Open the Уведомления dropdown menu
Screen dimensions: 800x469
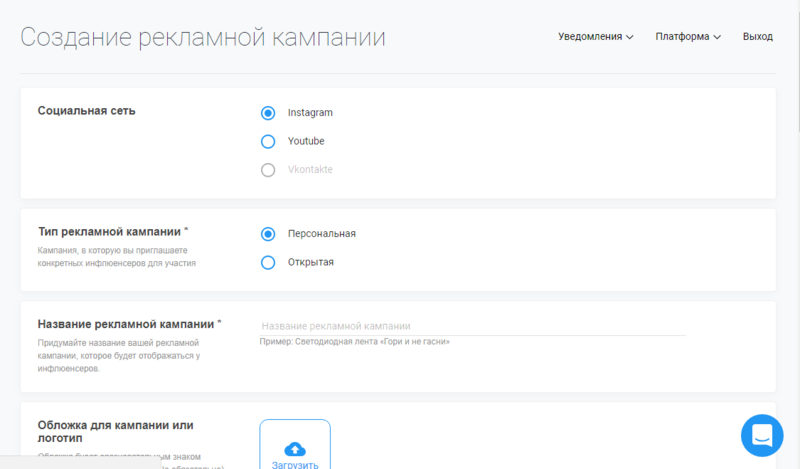pos(596,37)
